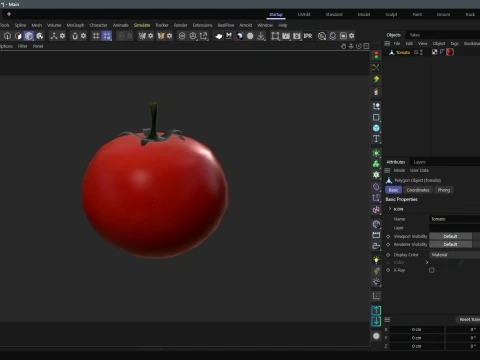Switch to the Sculpt layout tab
480x360 pixels.
(x=391, y=14)
